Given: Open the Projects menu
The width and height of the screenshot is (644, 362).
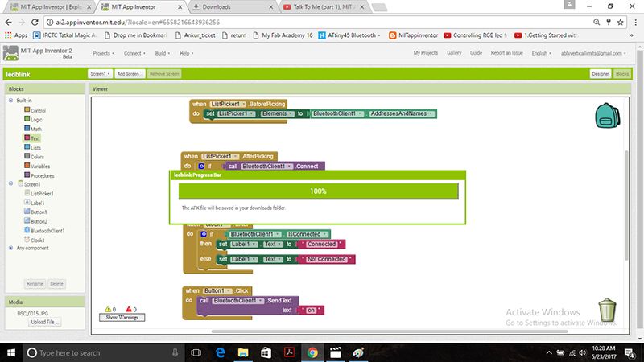Looking at the screenshot, I should coord(103,53).
